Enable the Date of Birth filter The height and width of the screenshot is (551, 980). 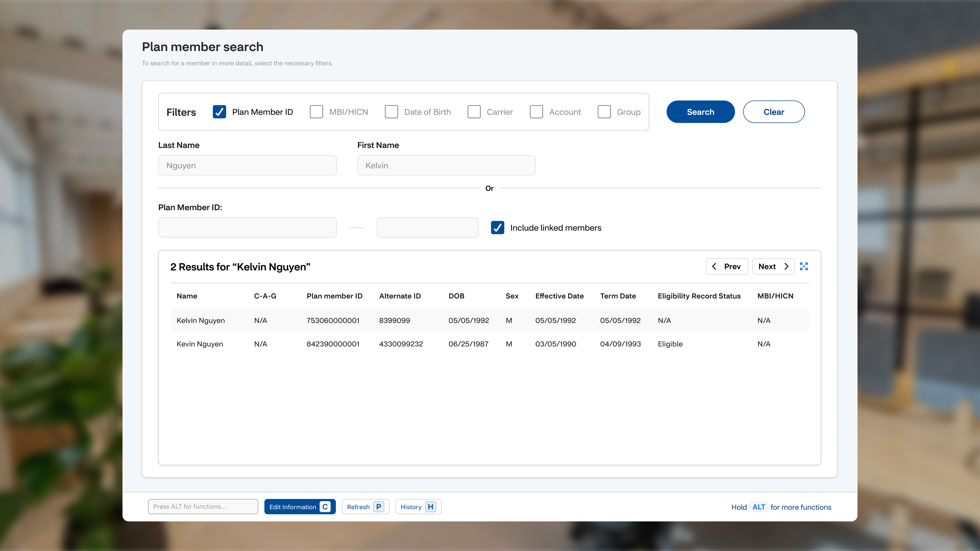pyautogui.click(x=391, y=112)
